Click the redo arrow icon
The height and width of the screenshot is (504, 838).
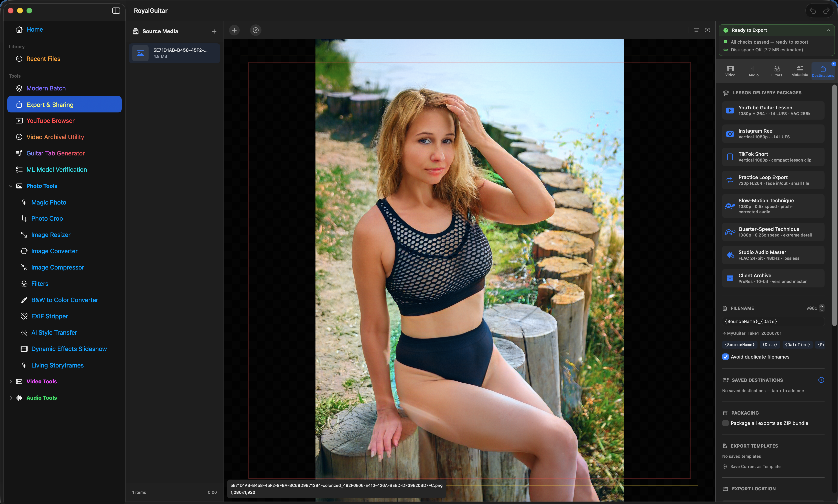(x=826, y=11)
